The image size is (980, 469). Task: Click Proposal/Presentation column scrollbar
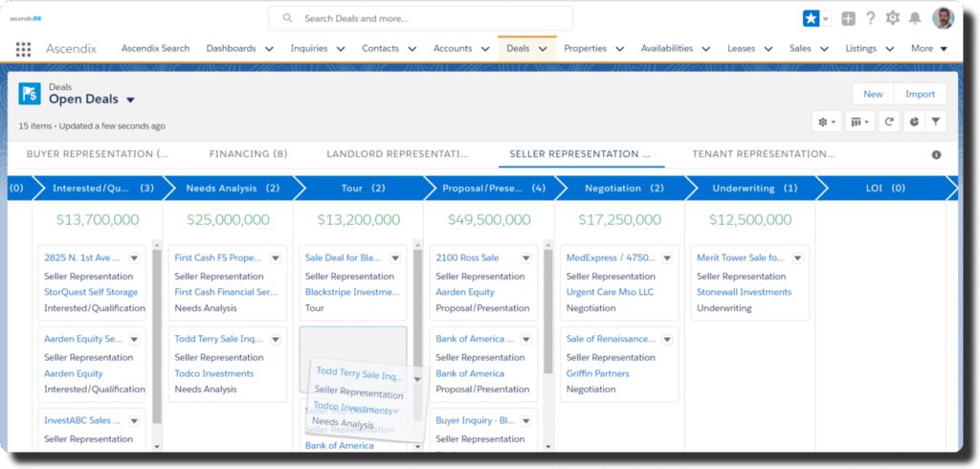coord(548,311)
